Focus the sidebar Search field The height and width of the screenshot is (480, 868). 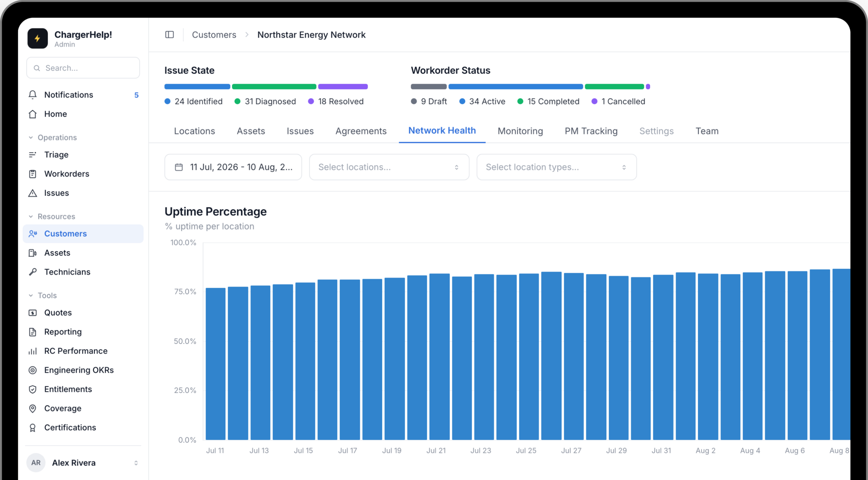coord(83,68)
